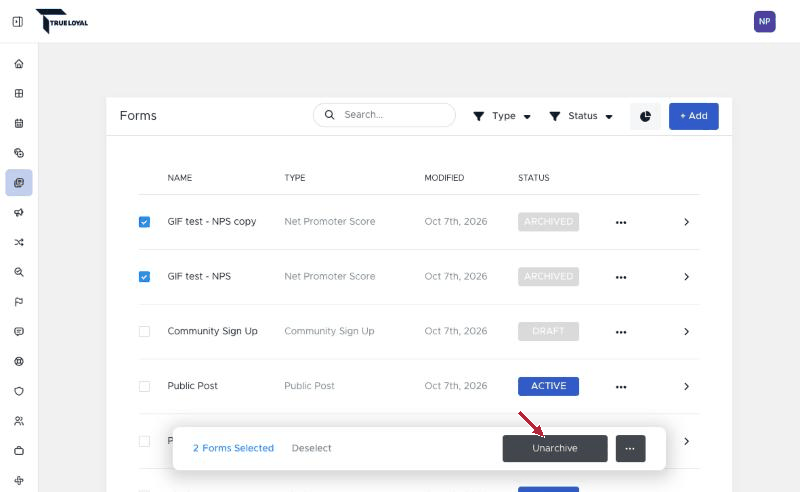Expand the row chevron beside the selection bar

686,441
